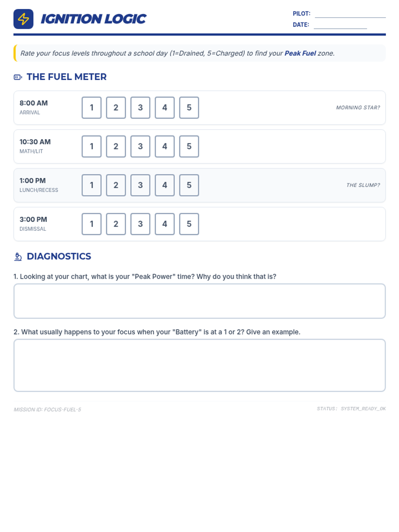The width and height of the screenshot is (399, 532).
Task: Focus the Peak Power answer box
Action: (199, 301)
